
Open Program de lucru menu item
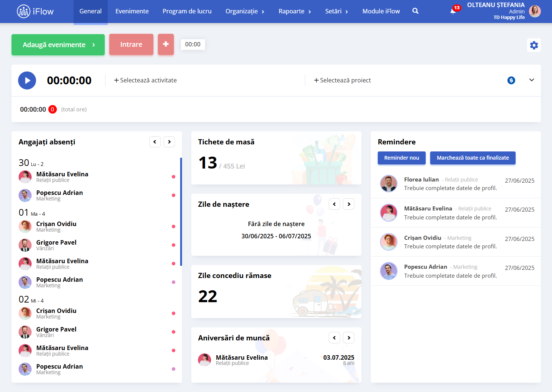point(187,12)
